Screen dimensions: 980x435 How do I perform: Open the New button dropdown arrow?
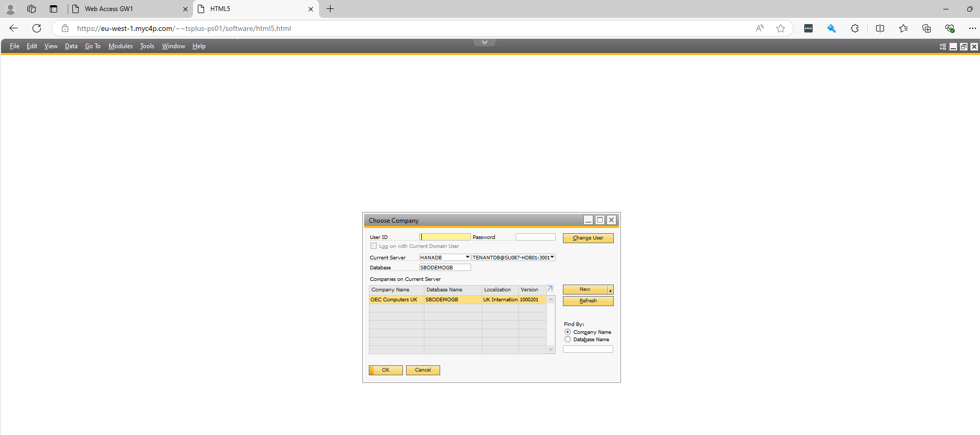click(x=610, y=290)
